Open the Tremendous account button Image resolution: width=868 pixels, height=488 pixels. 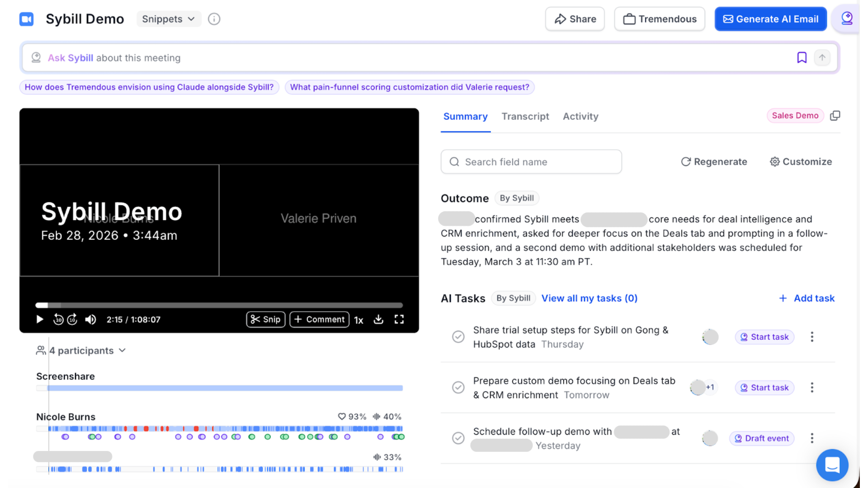[x=660, y=19]
